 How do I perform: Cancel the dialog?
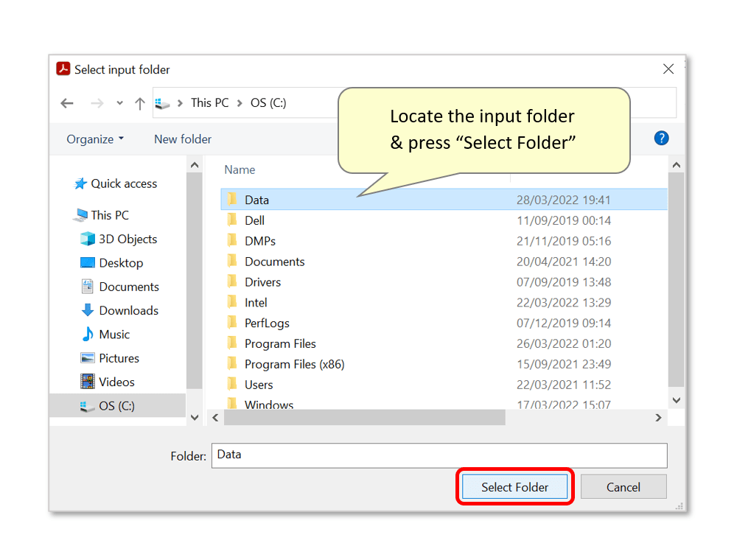coord(624,486)
